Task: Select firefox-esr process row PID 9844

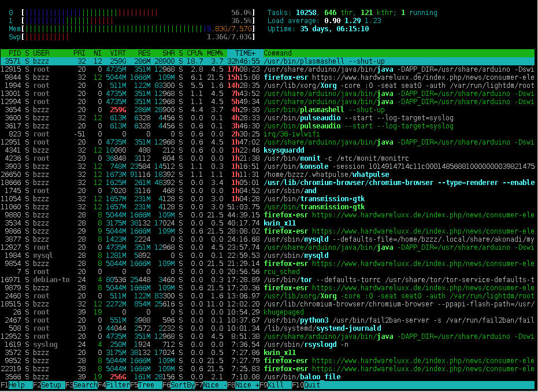Action: click(268, 77)
